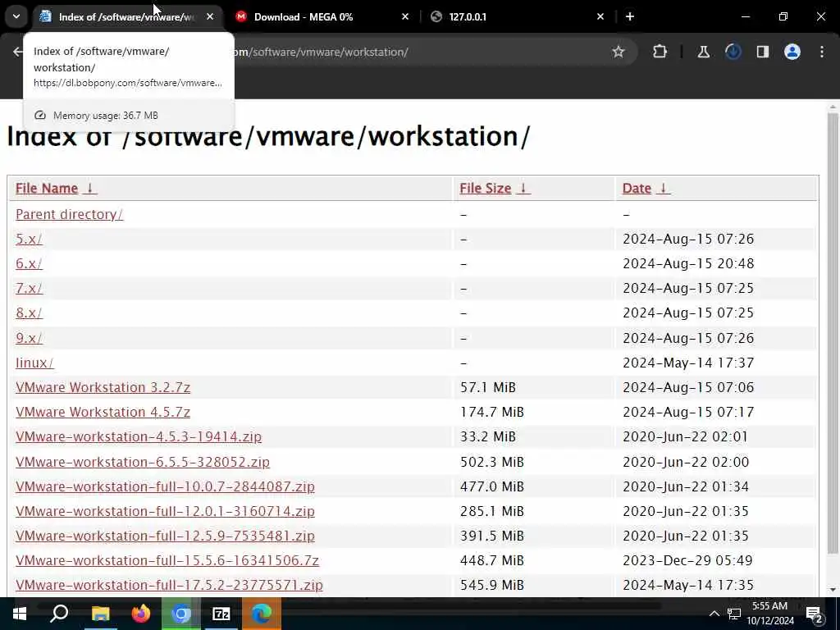Viewport: 840px width, 630px height.
Task: Close the 127.0.0.1 tab
Action: tap(600, 16)
